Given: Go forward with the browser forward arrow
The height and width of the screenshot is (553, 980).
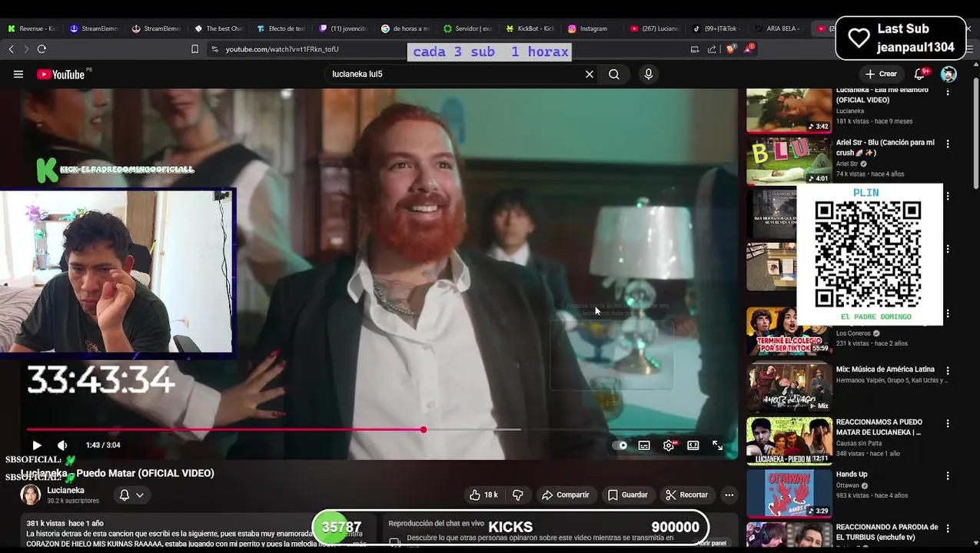Looking at the screenshot, I should tap(26, 49).
